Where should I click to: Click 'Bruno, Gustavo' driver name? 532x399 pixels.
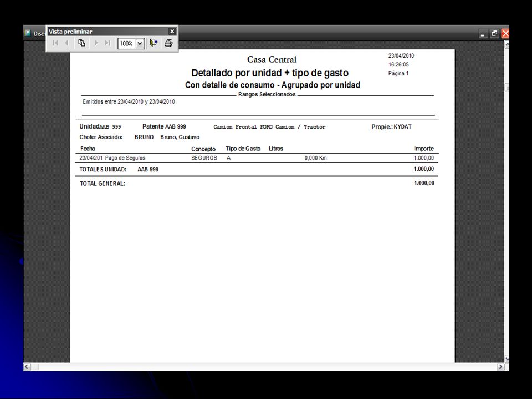click(x=180, y=137)
